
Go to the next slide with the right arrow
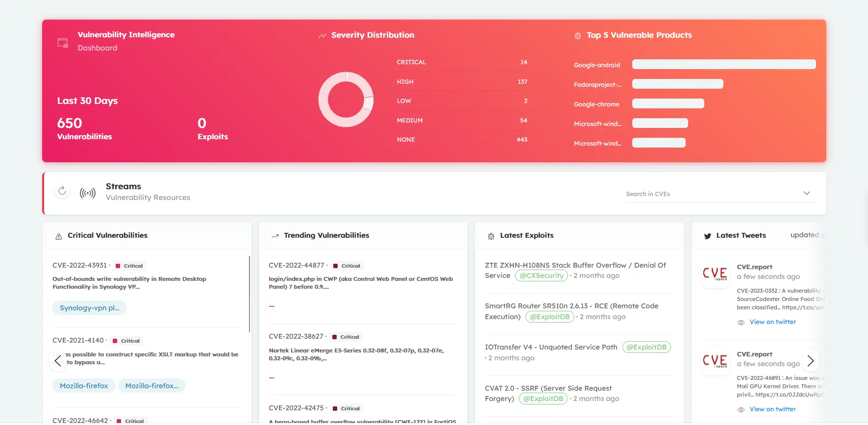click(810, 361)
